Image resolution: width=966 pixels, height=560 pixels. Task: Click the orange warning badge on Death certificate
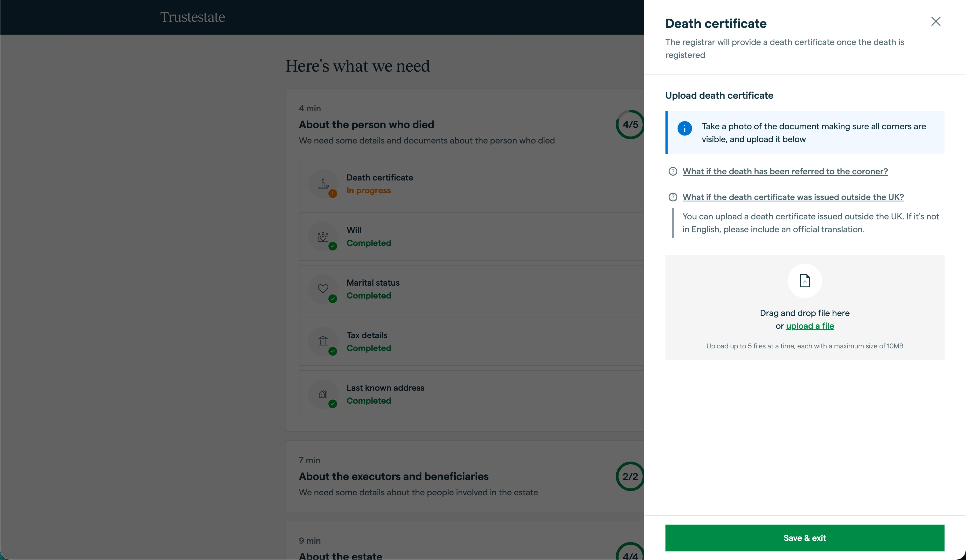[333, 193]
